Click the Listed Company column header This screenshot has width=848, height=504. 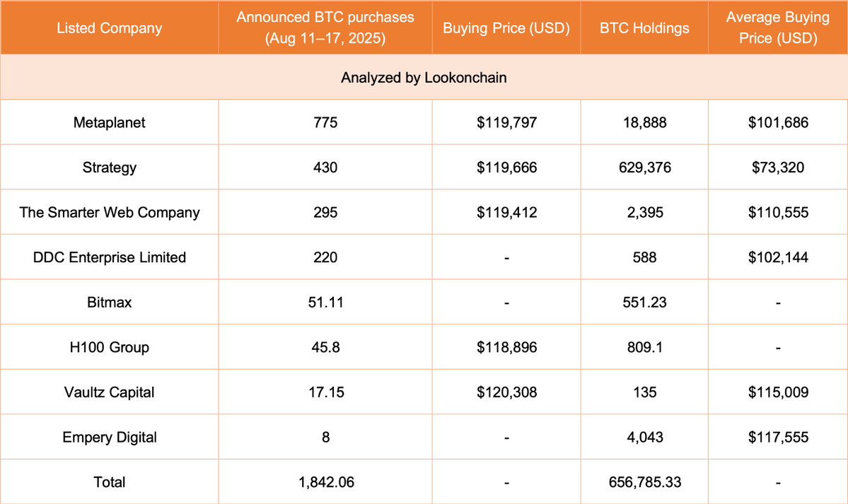point(109,28)
